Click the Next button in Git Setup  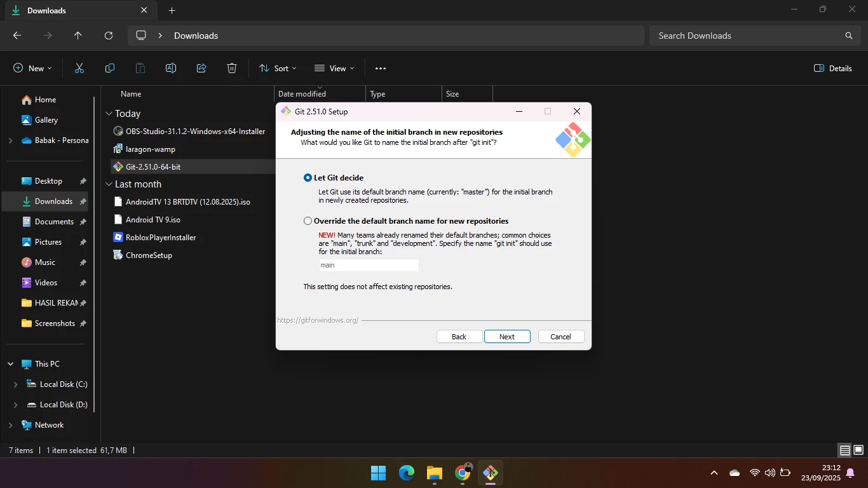(x=506, y=337)
